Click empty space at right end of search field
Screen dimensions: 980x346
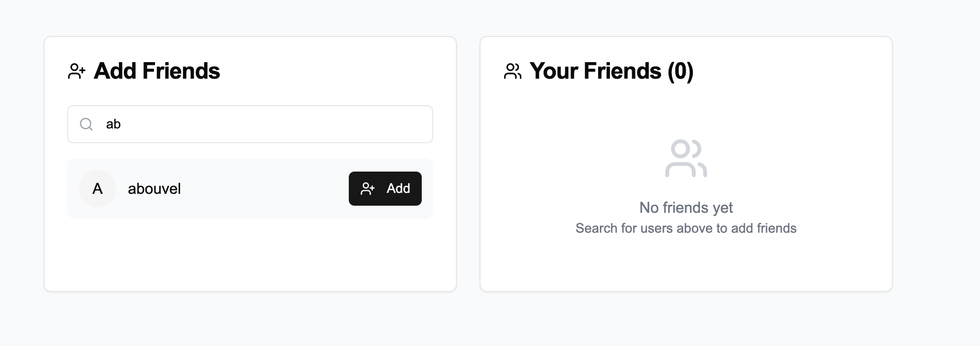pyautogui.click(x=408, y=124)
